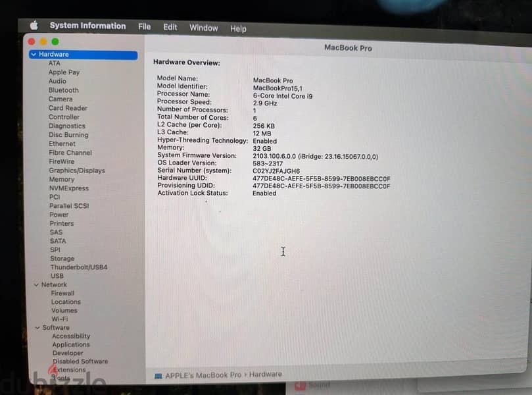Select the Software category row
This screenshot has height=395, width=532.
[56, 328]
